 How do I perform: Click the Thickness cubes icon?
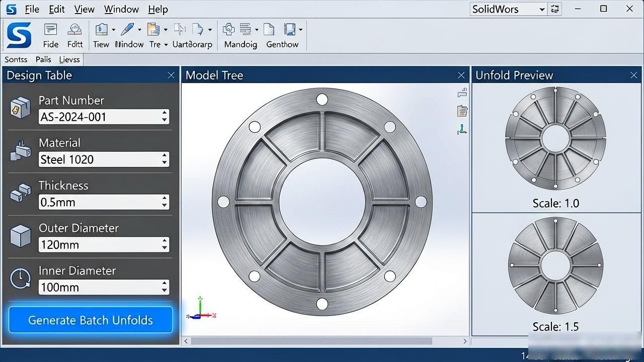[x=21, y=193]
